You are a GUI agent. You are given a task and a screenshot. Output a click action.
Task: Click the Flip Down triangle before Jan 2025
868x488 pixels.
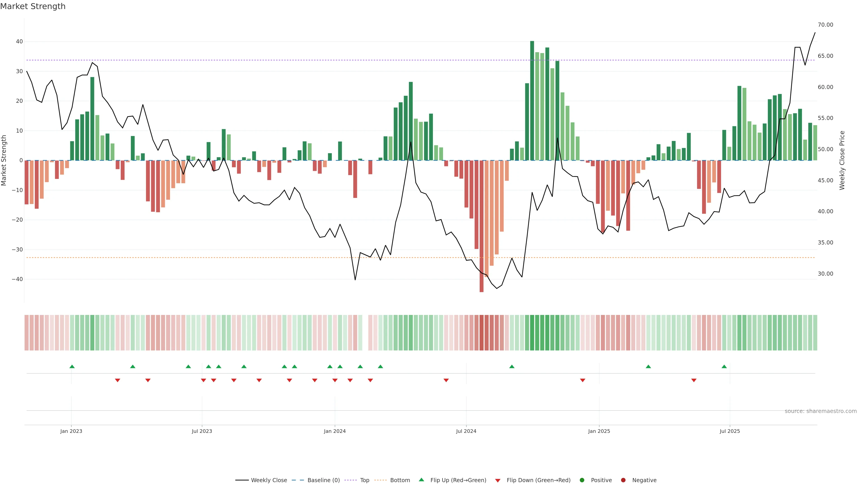click(x=583, y=380)
